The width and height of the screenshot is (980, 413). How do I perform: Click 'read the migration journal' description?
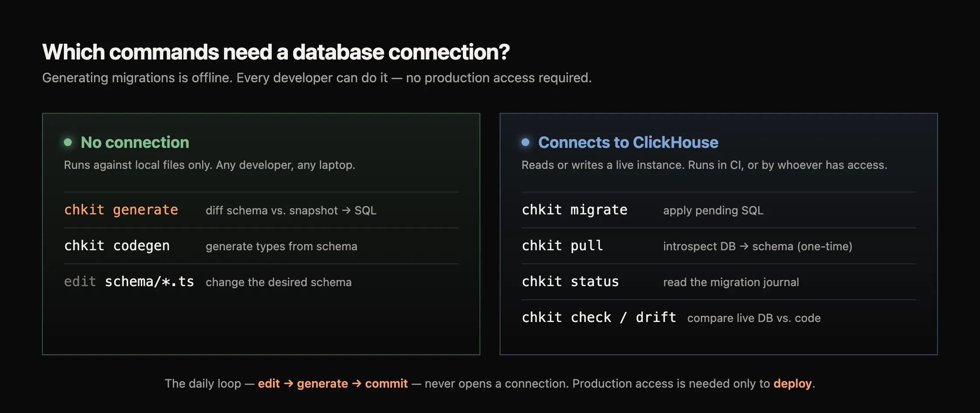[x=731, y=282]
